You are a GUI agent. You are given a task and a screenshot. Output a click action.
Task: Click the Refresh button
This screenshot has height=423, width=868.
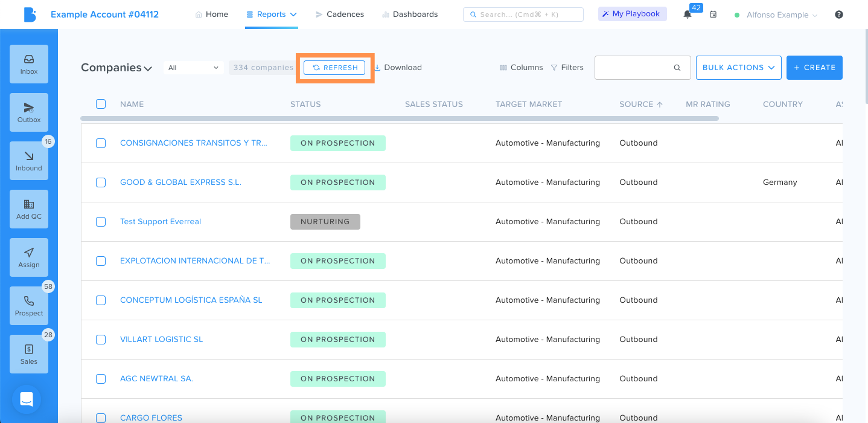tap(334, 68)
